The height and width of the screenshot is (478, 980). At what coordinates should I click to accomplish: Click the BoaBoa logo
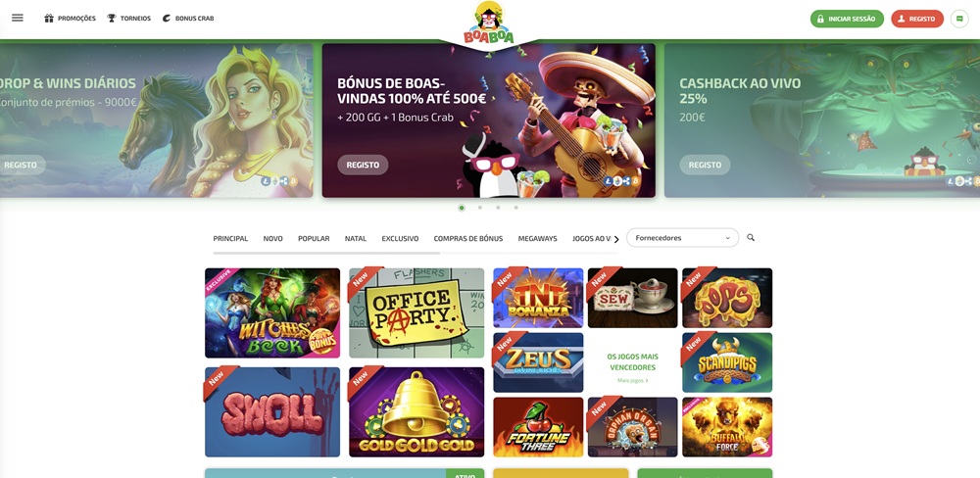(x=489, y=24)
